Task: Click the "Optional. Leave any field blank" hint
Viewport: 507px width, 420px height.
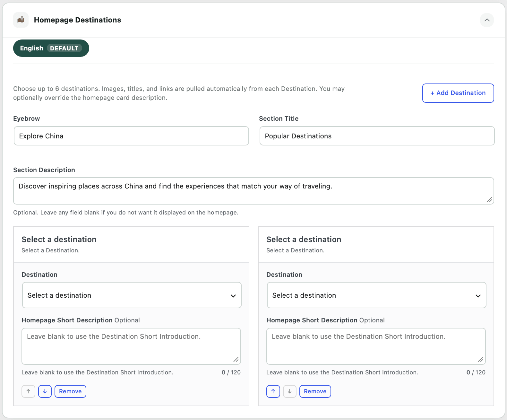Action: 126,213
